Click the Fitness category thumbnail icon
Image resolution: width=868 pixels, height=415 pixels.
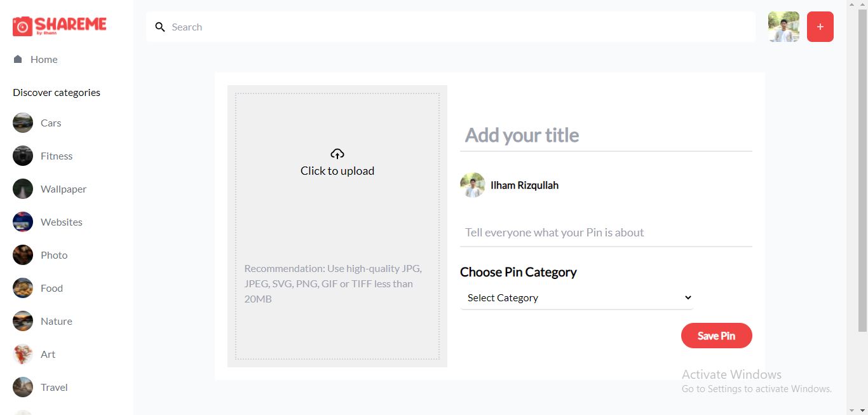click(x=23, y=156)
